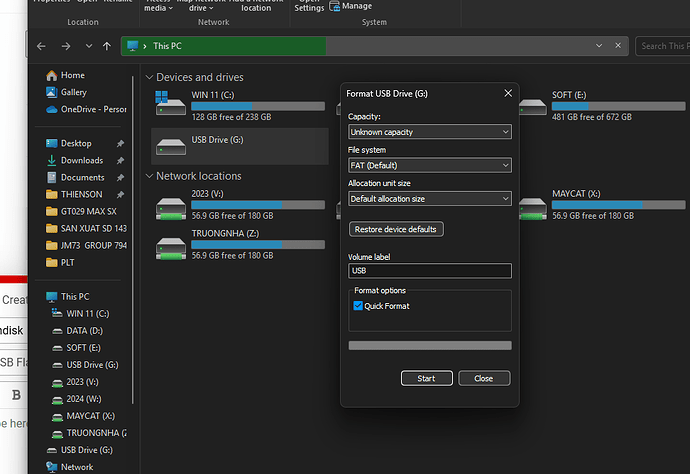Open the Allocation unit size dropdown
The width and height of the screenshot is (690, 474).
tap(429, 199)
